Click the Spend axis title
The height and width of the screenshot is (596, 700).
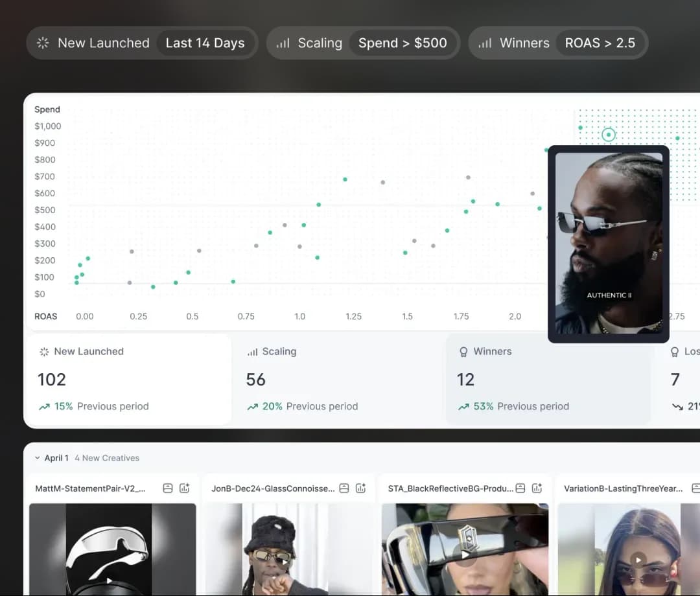click(47, 109)
